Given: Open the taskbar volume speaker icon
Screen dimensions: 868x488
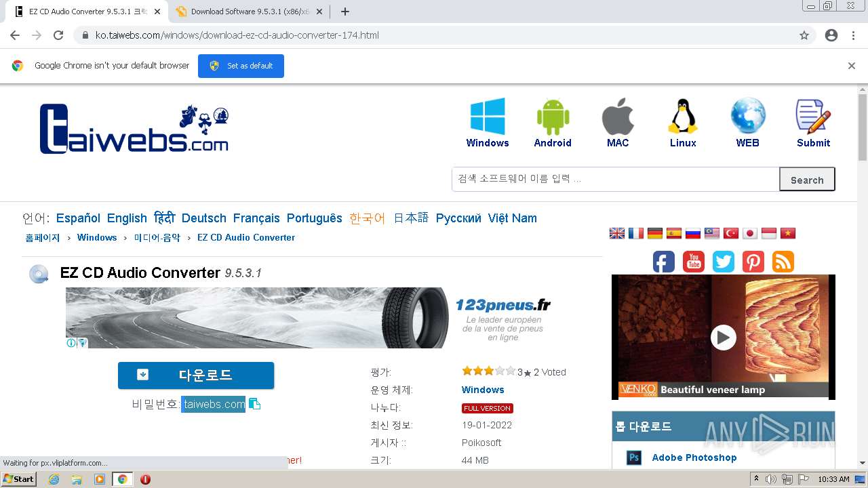Looking at the screenshot, I should click(771, 479).
